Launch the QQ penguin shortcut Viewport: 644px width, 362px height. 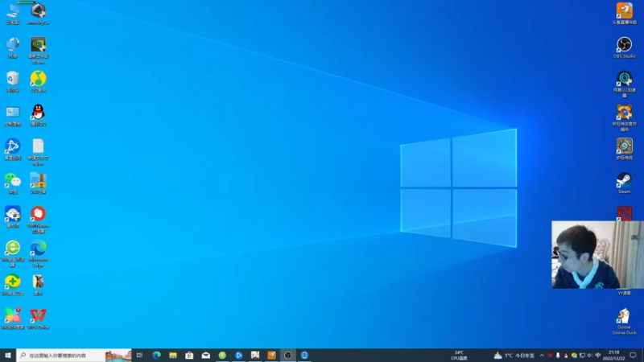coord(38,115)
